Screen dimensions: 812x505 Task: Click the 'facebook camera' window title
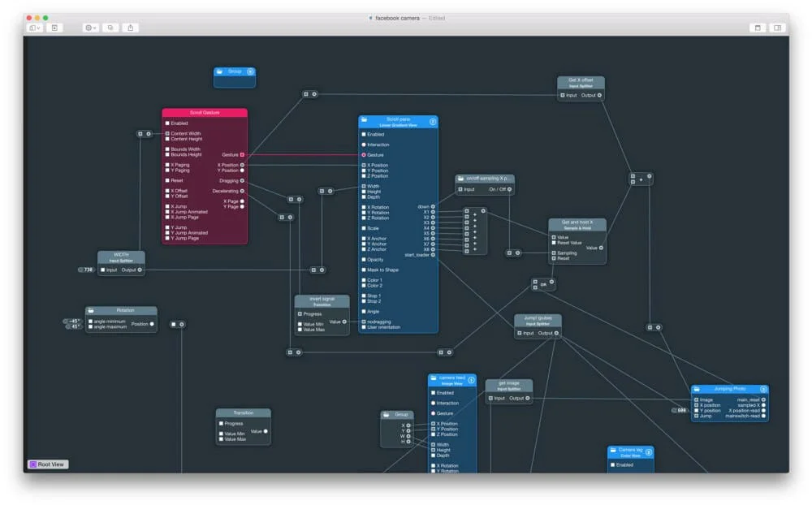pyautogui.click(x=397, y=18)
